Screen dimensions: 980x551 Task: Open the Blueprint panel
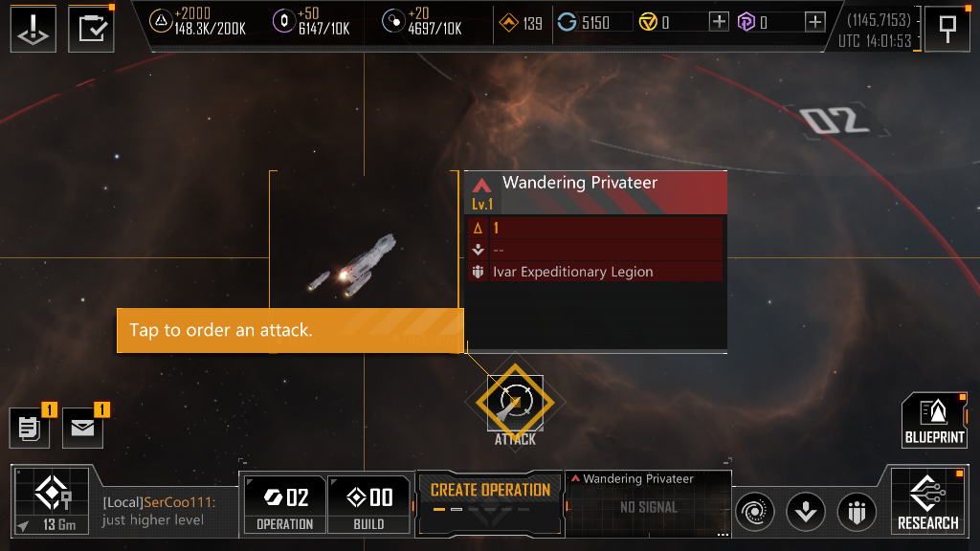tap(934, 420)
